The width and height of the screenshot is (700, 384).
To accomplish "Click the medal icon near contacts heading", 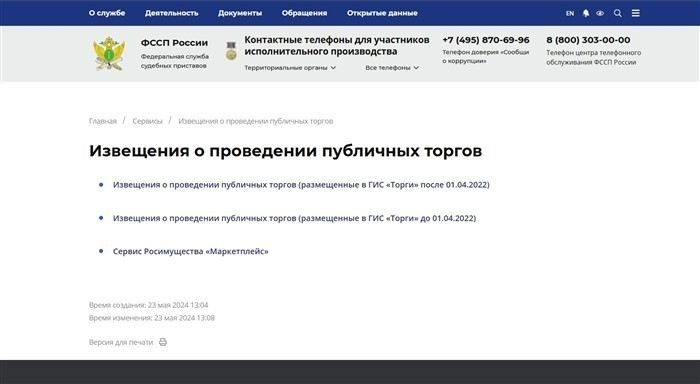I will (x=231, y=51).
